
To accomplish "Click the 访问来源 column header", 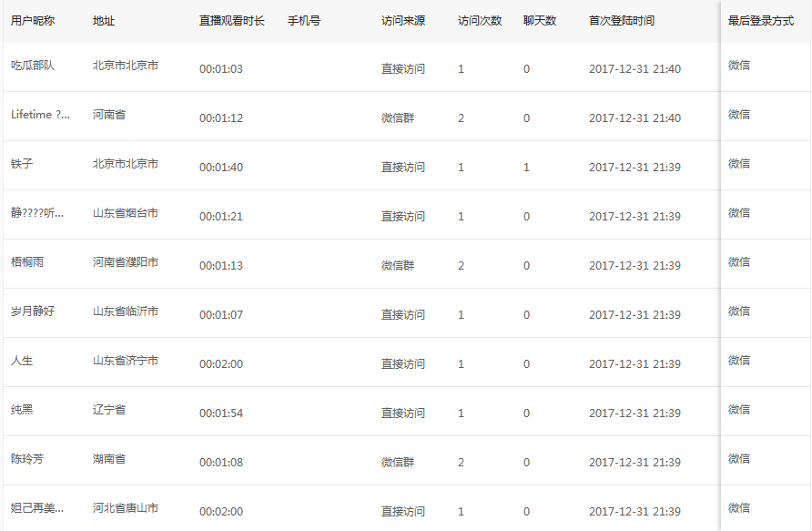I will [403, 21].
